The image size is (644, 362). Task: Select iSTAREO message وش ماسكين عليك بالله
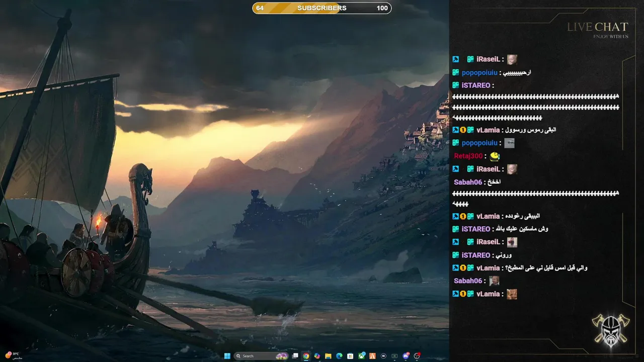pos(500,229)
